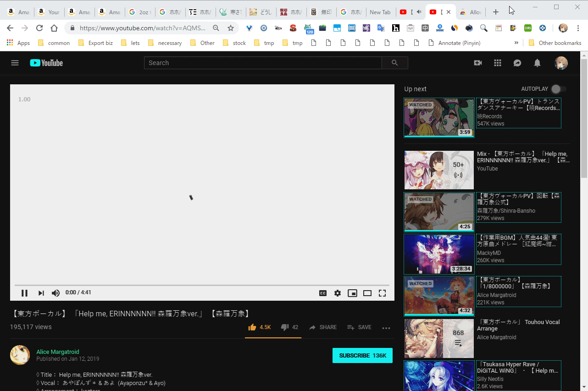Open the Other bookmarks folder
The width and height of the screenshot is (588, 391).
coord(555,43)
